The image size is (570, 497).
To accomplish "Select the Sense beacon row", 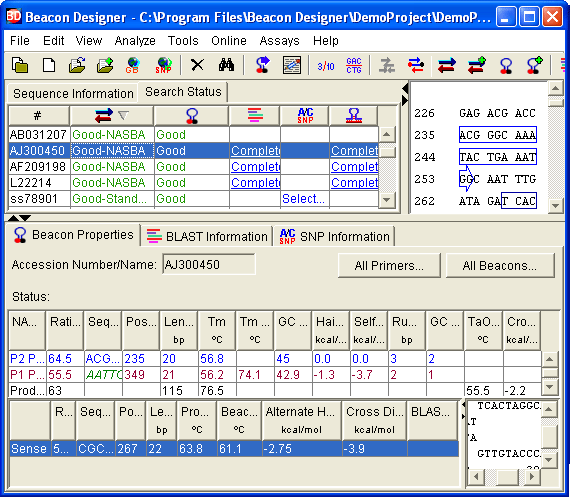I will click(x=234, y=449).
